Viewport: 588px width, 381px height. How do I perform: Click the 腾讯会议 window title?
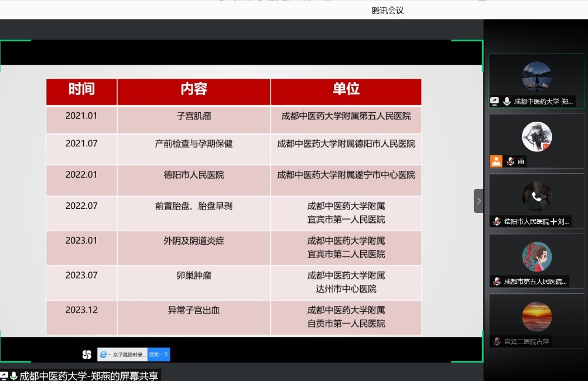tap(388, 11)
